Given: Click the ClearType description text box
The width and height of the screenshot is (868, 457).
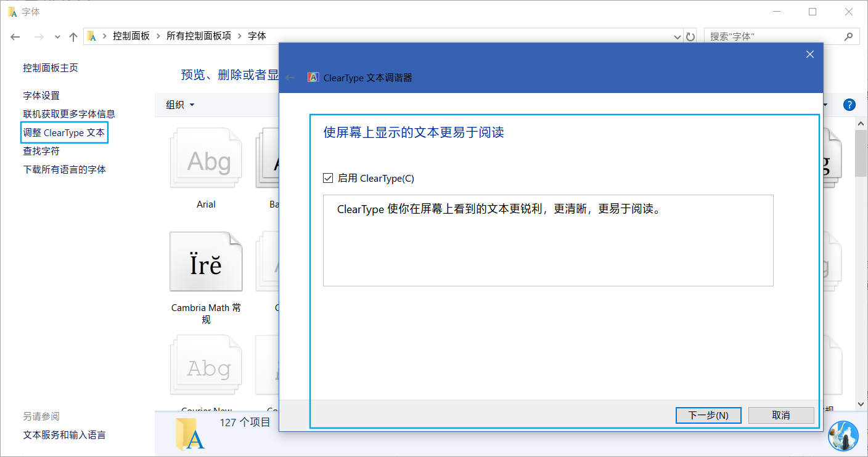Looking at the screenshot, I should pyautogui.click(x=548, y=240).
